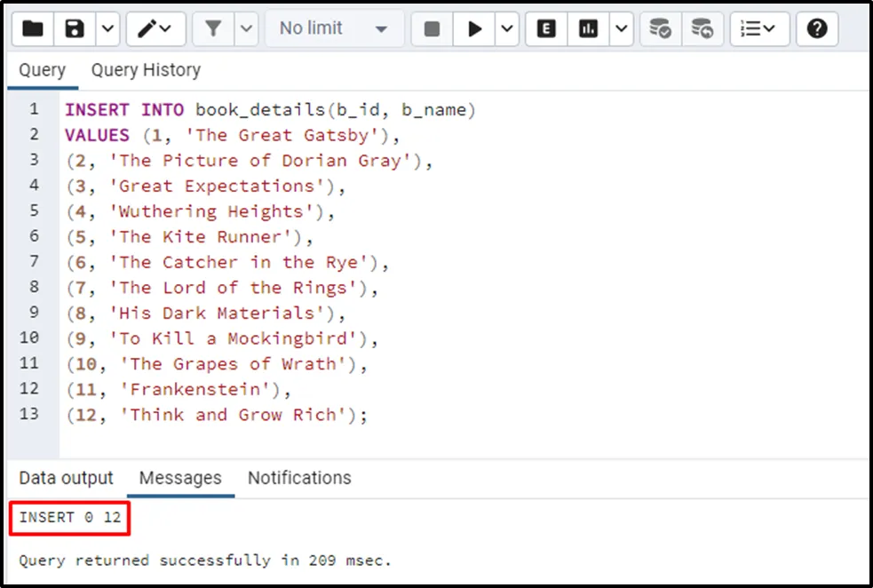Screen dimensions: 873x588
Task: Expand the save options dropdown arrow
Action: 107,29
